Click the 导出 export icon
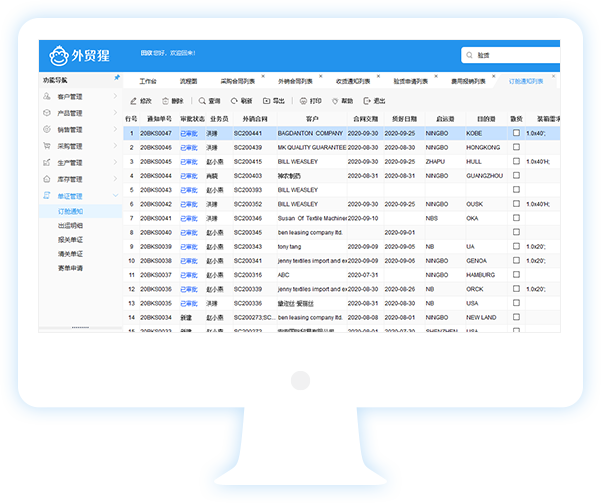Viewport: 601px width, 503px height. click(266, 101)
